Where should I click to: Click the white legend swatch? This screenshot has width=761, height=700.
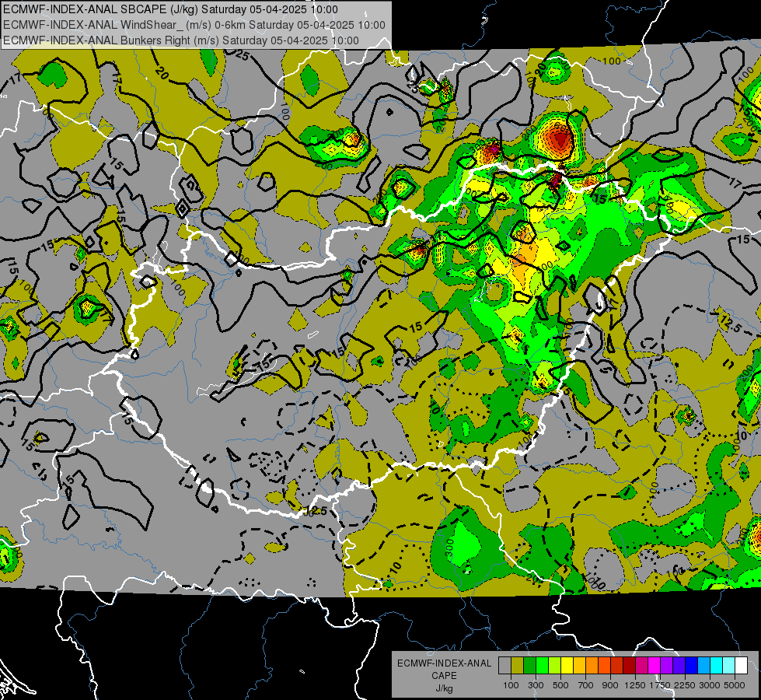pyautogui.click(x=741, y=666)
